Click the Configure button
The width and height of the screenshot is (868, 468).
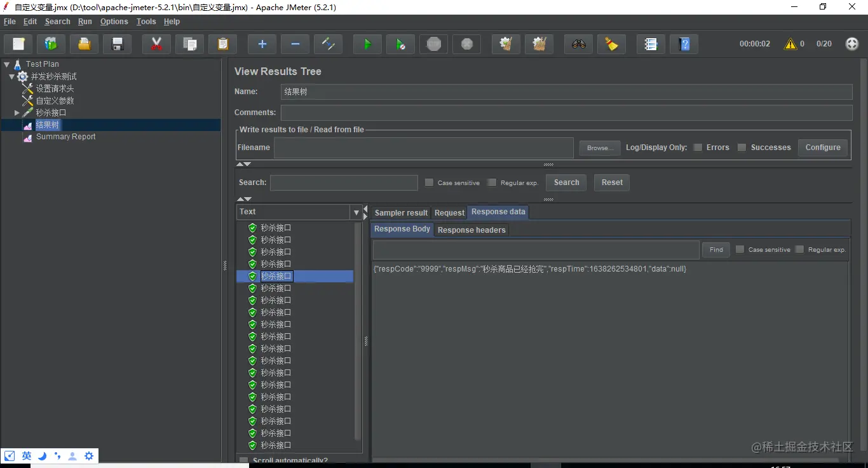[x=822, y=148]
